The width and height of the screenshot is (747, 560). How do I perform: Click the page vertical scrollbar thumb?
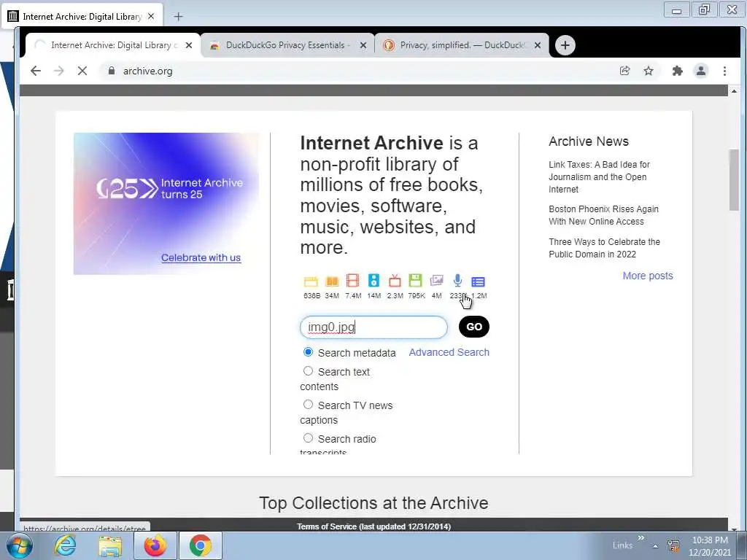tap(734, 179)
